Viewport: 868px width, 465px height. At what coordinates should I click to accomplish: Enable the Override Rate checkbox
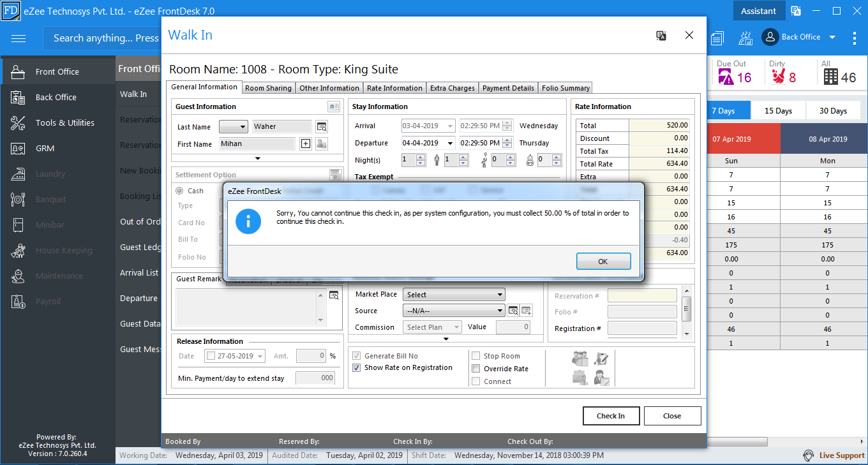point(475,369)
